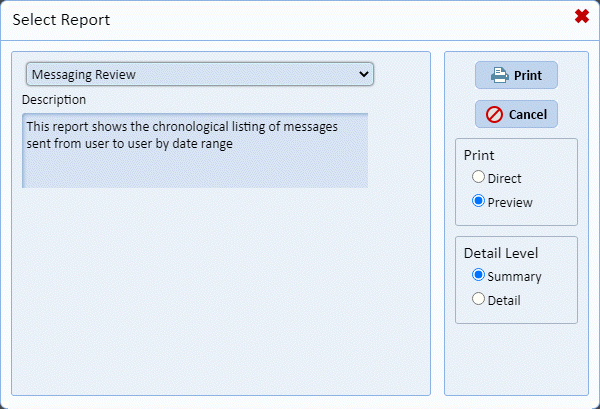The width and height of the screenshot is (600, 409).
Task: Click the "Direct" option label text
Action: (505, 179)
